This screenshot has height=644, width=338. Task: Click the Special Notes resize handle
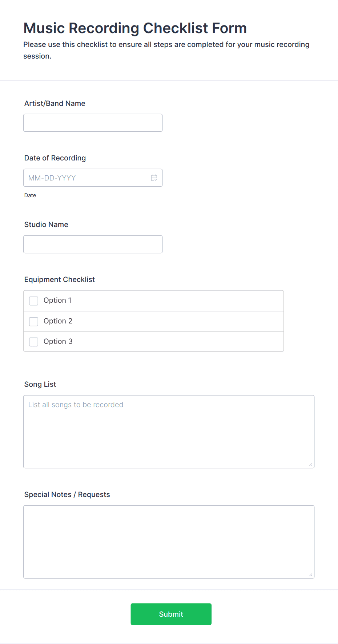311,575
